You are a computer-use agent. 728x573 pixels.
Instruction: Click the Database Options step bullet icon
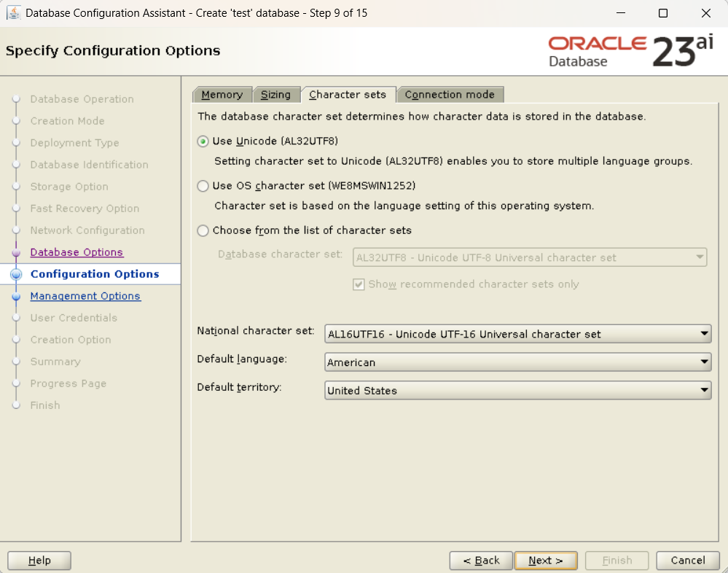16,253
